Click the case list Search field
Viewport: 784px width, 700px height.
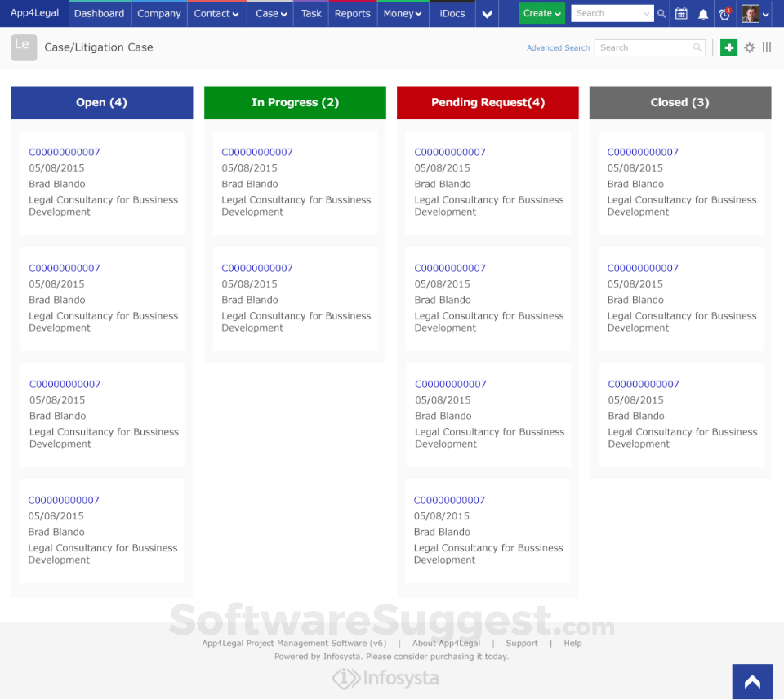point(644,48)
